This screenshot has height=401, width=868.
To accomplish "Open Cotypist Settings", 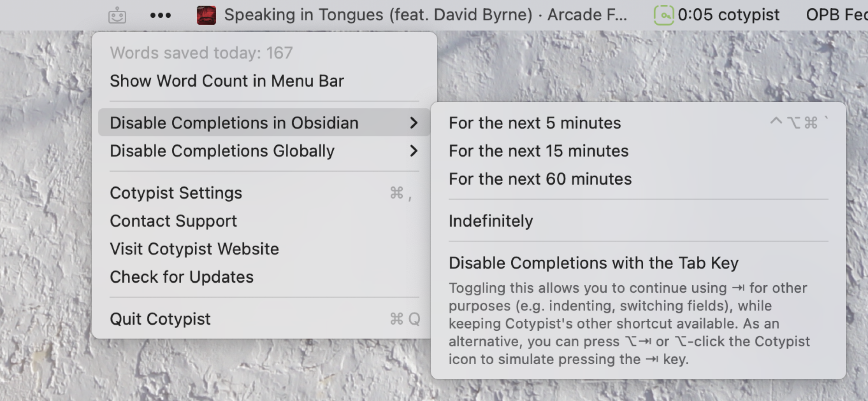I will coord(264,193).
